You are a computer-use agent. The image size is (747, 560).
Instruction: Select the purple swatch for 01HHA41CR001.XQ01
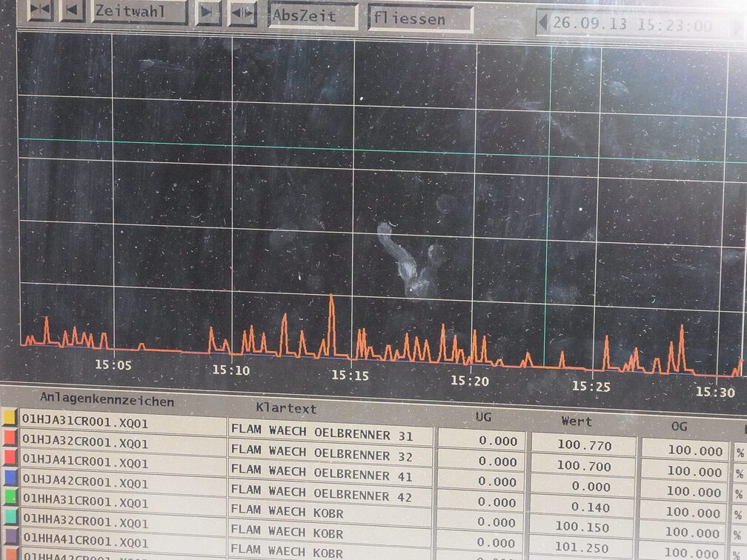click(x=10, y=536)
